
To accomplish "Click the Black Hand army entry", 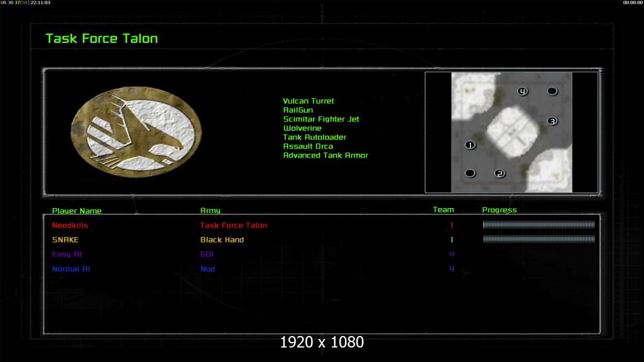I will 222,240.
